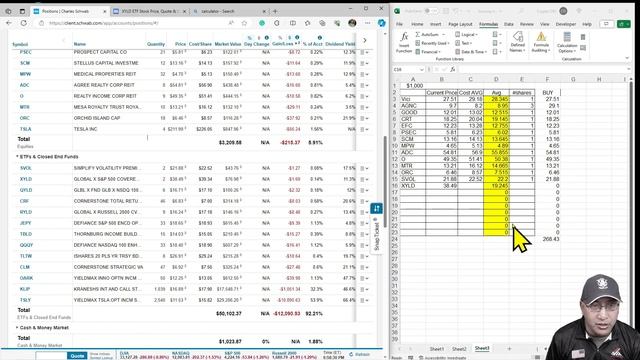Open Recently Used functions dropdown
The width and height of the screenshot is (640, 360).
432,43
